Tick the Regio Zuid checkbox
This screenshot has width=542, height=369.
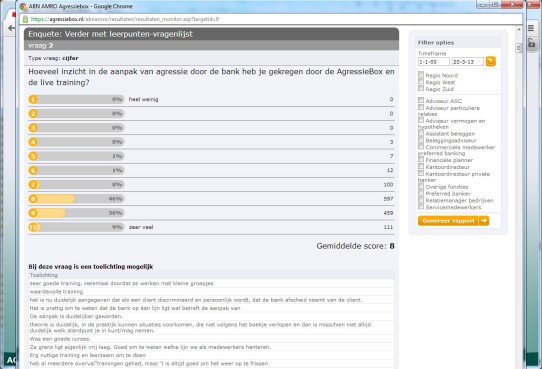click(421, 88)
